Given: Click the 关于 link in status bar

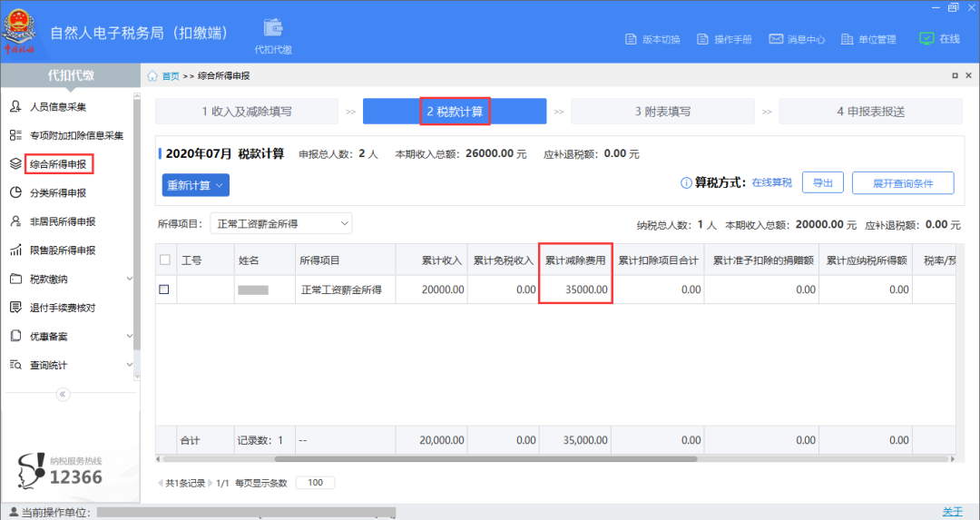Looking at the screenshot, I should (x=953, y=512).
